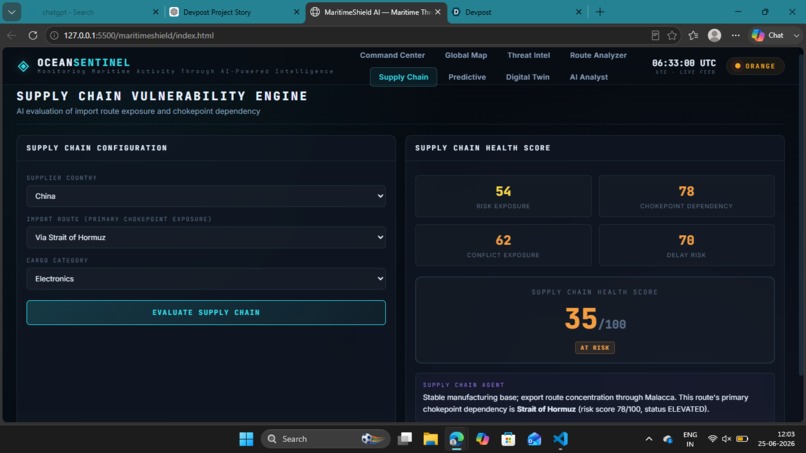Open the Outlook mail app on taskbar
This screenshot has height=453, width=806.
point(534,439)
